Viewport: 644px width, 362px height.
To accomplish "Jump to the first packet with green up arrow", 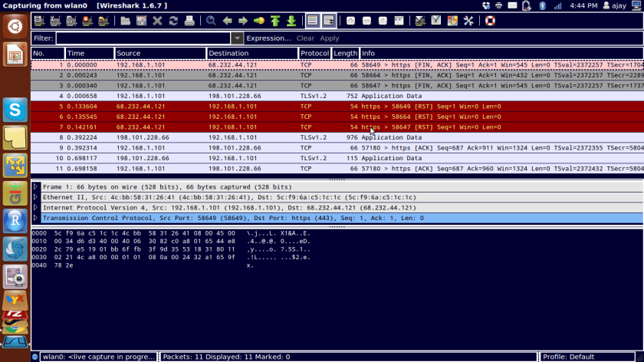I will tap(275, 21).
